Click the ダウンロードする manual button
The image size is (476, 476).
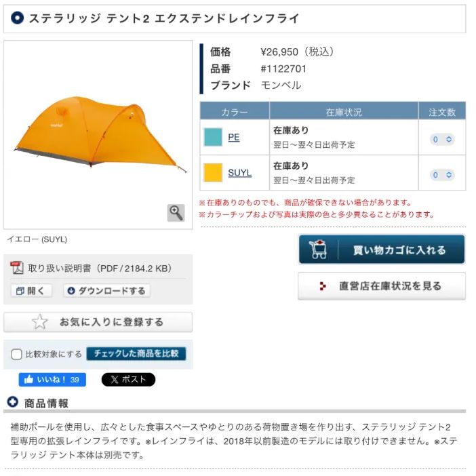(106, 291)
